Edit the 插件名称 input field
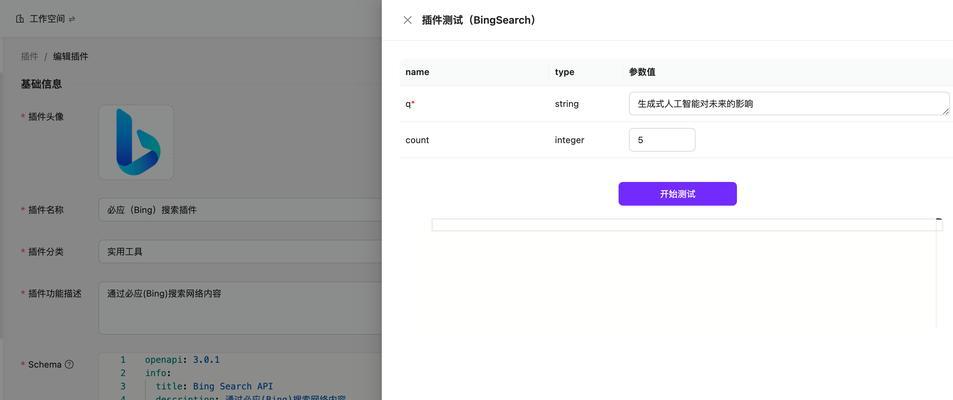Viewport: 953px width, 400px height. click(x=240, y=210)
